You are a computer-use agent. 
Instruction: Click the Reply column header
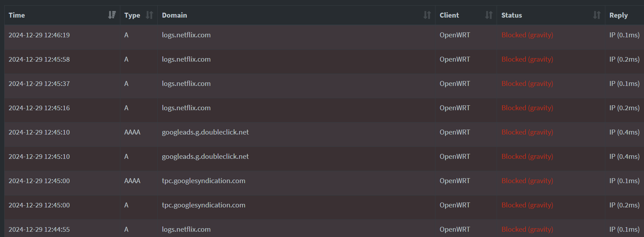coord(619,15)
